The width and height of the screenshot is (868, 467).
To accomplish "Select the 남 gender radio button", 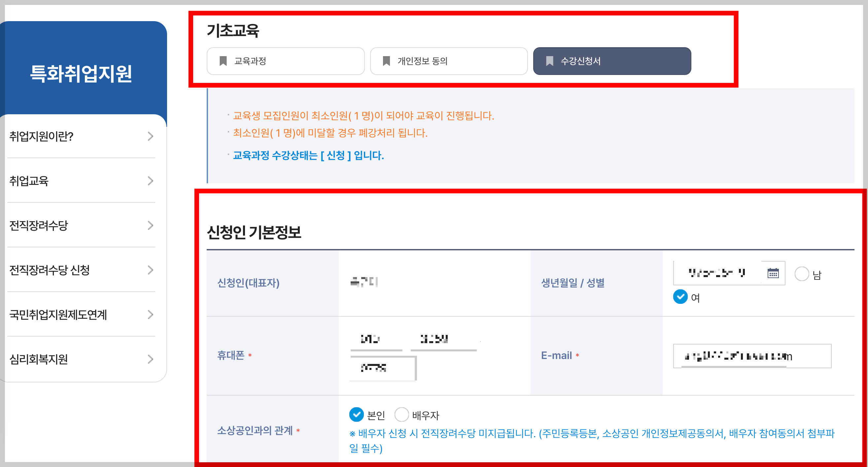I will [802, 274].
